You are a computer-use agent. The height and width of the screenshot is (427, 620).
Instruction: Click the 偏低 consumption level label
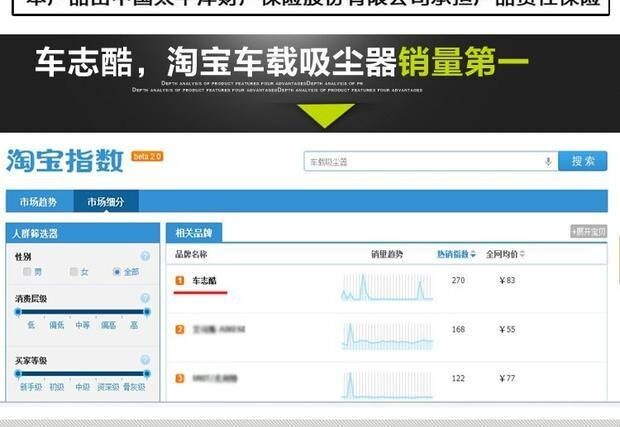[x=57, y=325]
